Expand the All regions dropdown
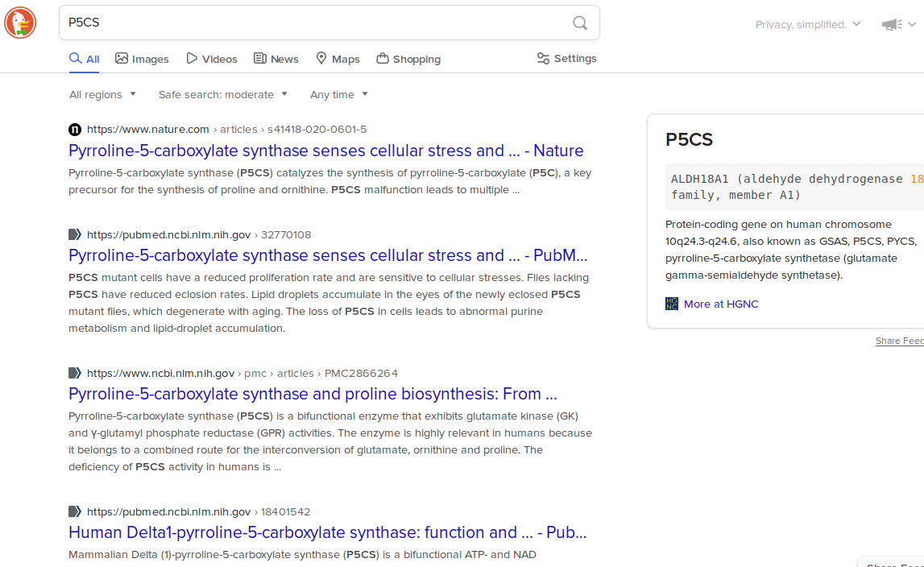 (102, 94)
